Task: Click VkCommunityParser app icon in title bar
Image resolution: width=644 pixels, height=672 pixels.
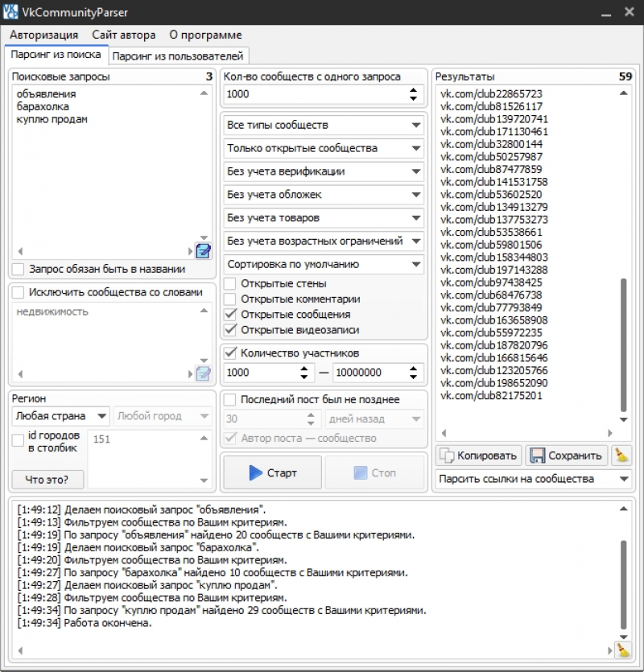Action: [10, 11]
